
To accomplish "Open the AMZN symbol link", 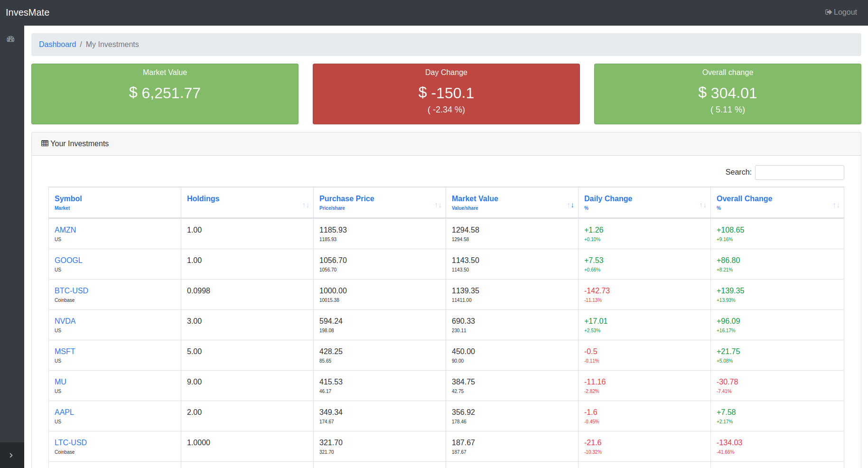I will click(65, 230).
